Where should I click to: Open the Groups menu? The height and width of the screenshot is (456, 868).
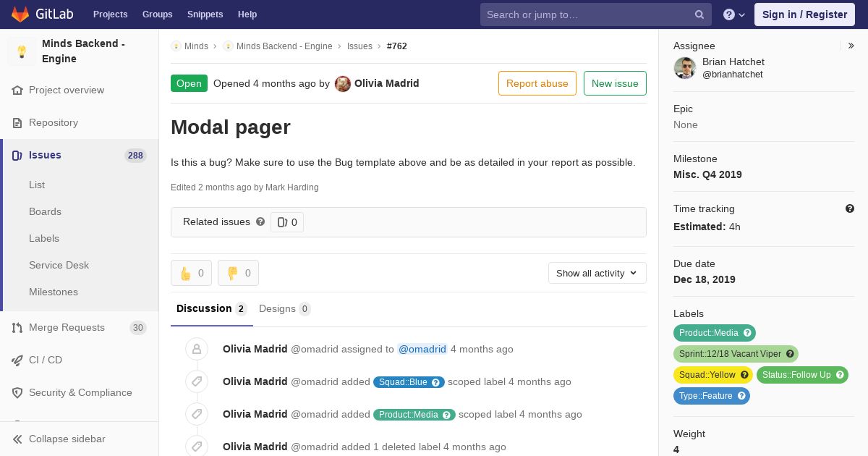[158, 14]
